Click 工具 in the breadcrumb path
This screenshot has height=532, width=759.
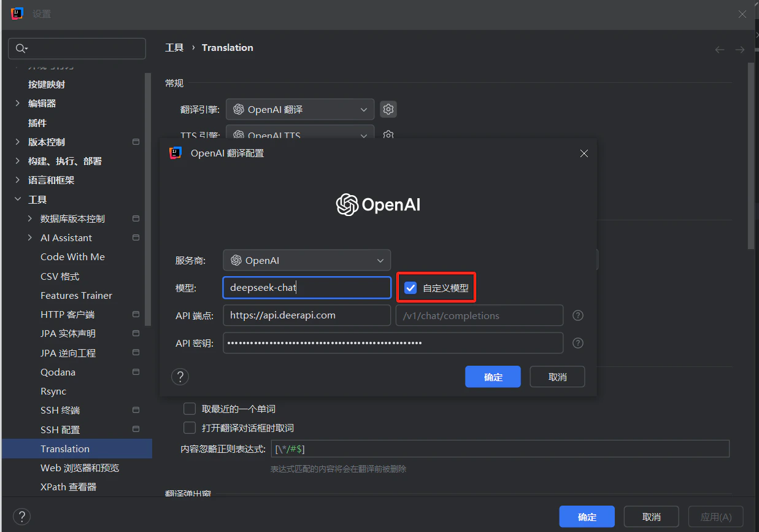point(174,47)
